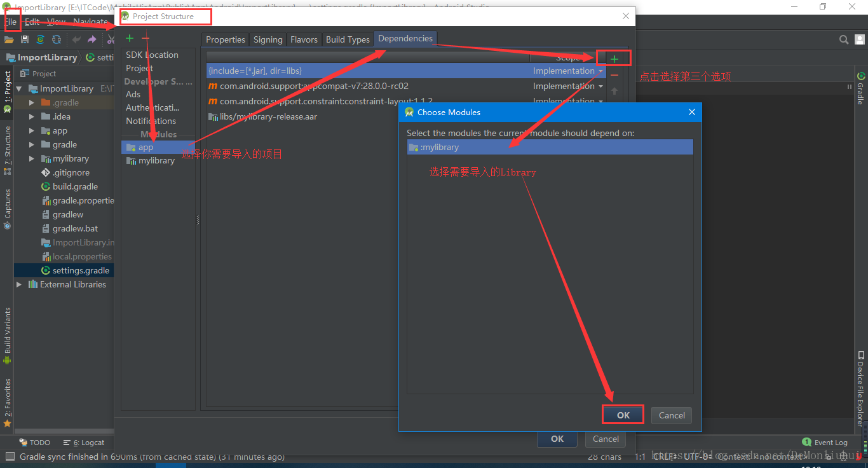Select Ads in Project Structure sidebar
868x468 pixels.
pyautogui.click(x=133, y=94)
